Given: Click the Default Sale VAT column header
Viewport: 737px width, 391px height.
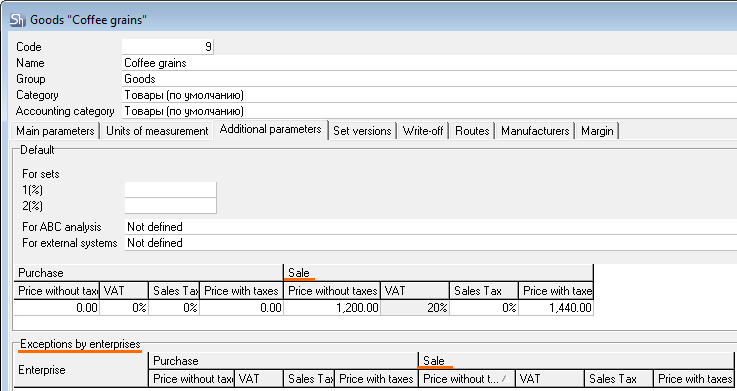Looking at the screenshot, I should 415,291.
